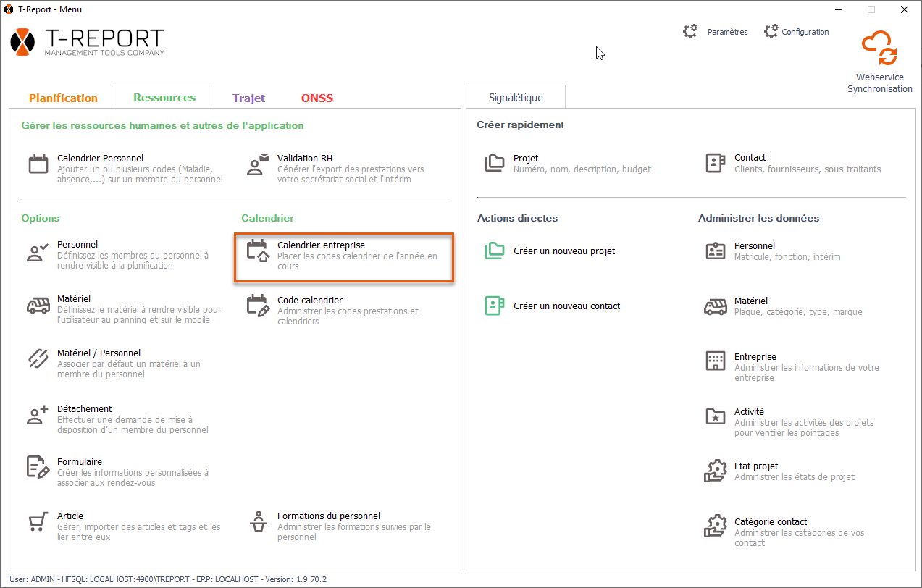Image resolution: width=922 pixels, height=588 pixels.
Task: Switch to the Planification tab
Action: click(63, 98)
